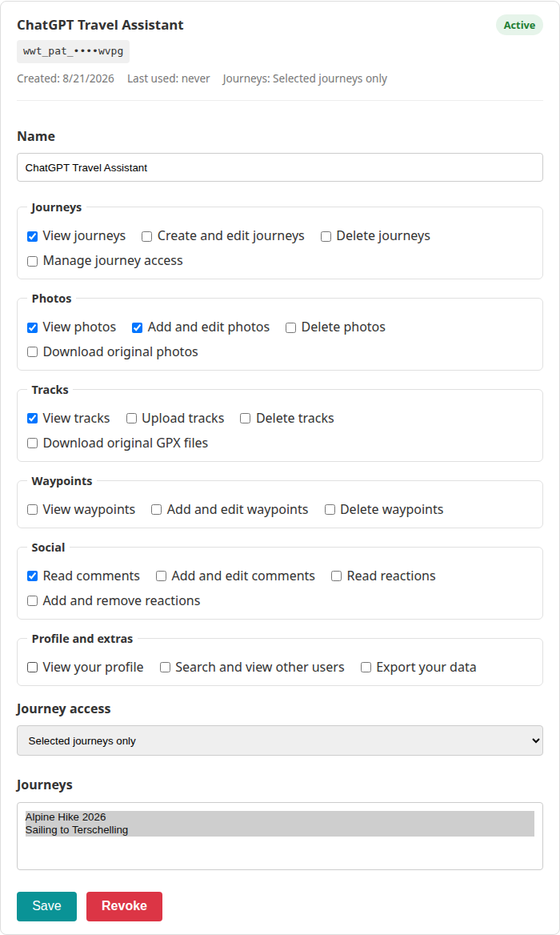
Task: Tick Download original GPX files
Action: 33,443
